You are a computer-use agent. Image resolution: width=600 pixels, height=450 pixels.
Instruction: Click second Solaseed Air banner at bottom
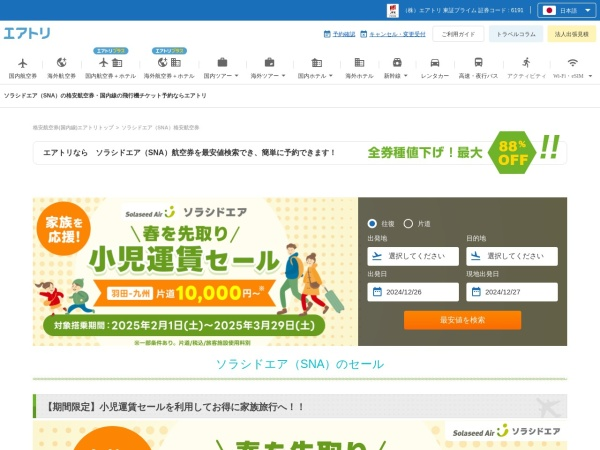coord(300,435)
